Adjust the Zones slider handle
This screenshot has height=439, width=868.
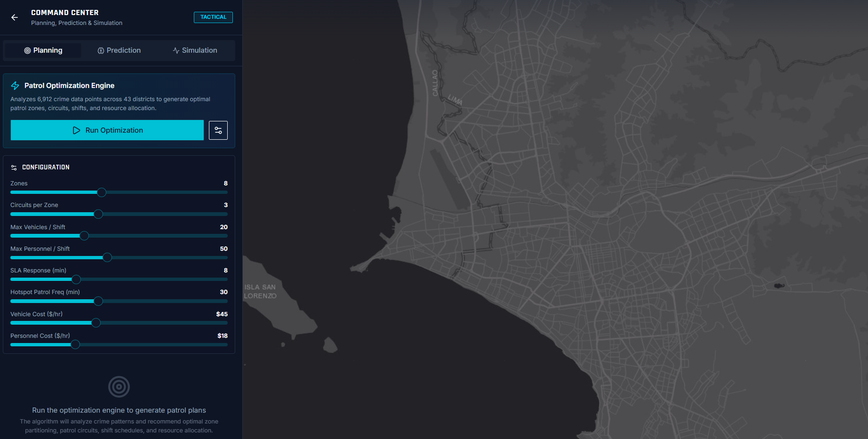pos(102,192)
